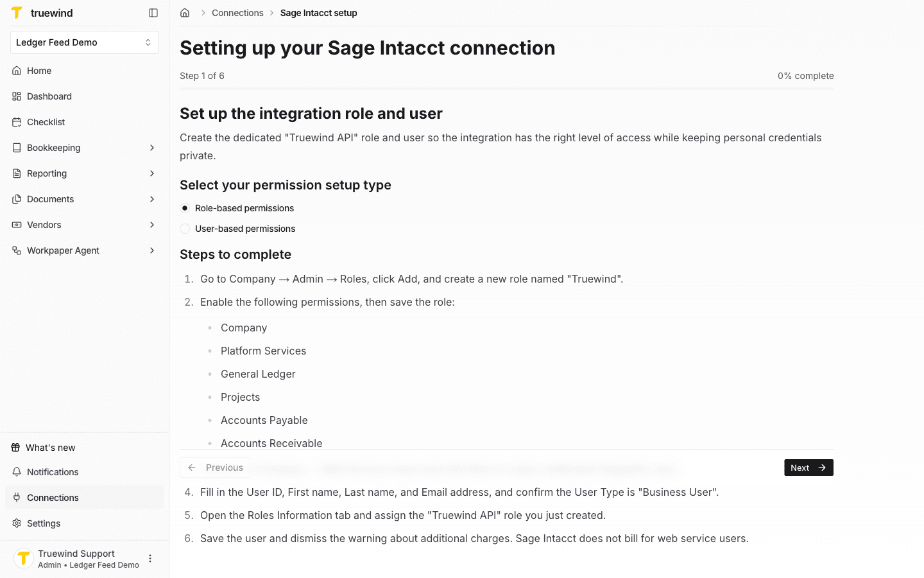Click the truewind logo
Viewport: 924px width, 578px height.
tap(17, 12)
